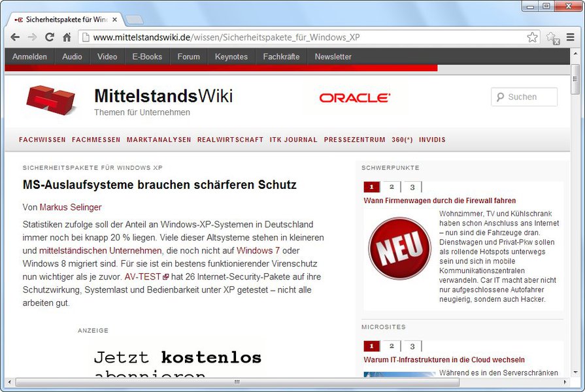This screenshot has width=585, height=392.
Task: Open a new browser tab
Action: (x=134, y=20)
